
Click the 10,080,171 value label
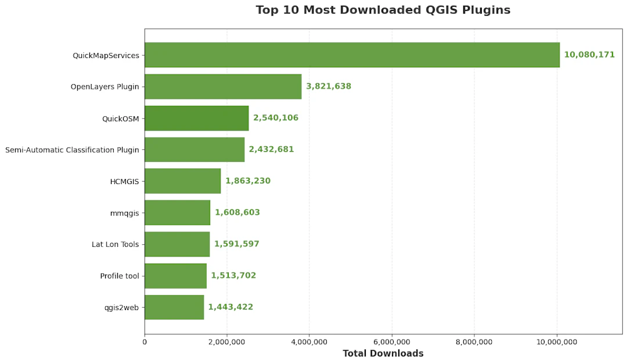[x=589, y=55]
